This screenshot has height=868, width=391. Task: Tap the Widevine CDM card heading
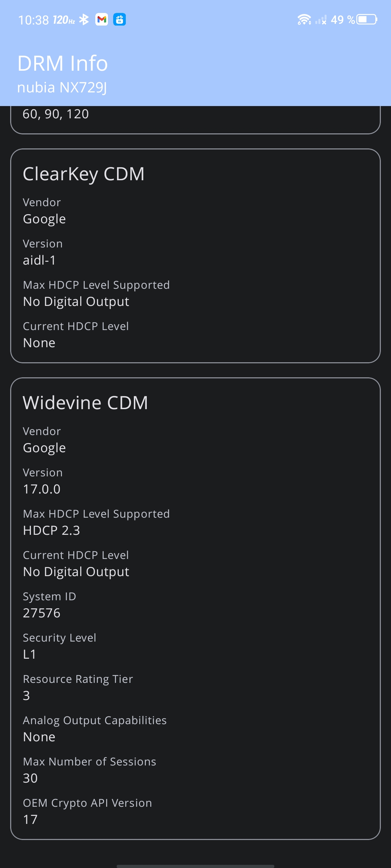85,403
